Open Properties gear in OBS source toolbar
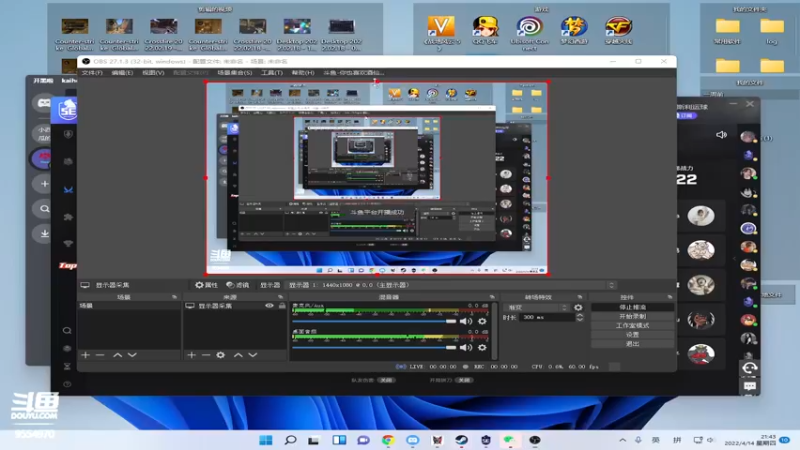 pyautogui.click(x=206, y=285)
